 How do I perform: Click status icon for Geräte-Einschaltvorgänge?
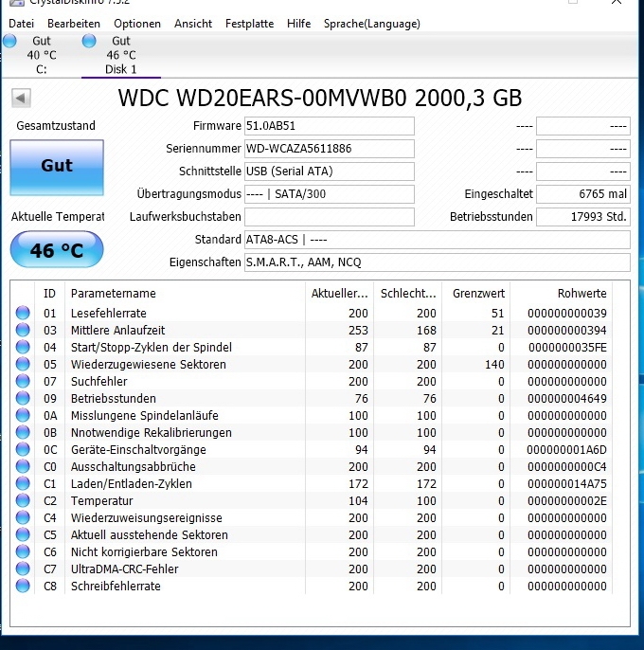coord(23,449)
